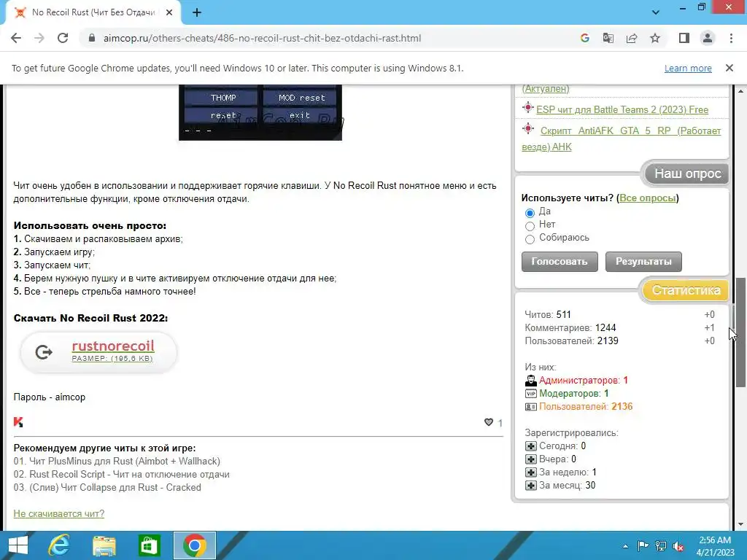Viewport: 747px width, 560px height.
Task: Open a new browser tab
Action: click(x=197, y=12)
